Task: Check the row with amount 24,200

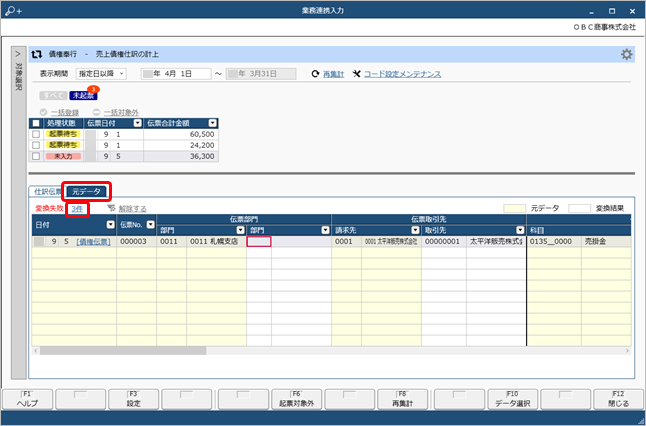Action: [36, 145]
